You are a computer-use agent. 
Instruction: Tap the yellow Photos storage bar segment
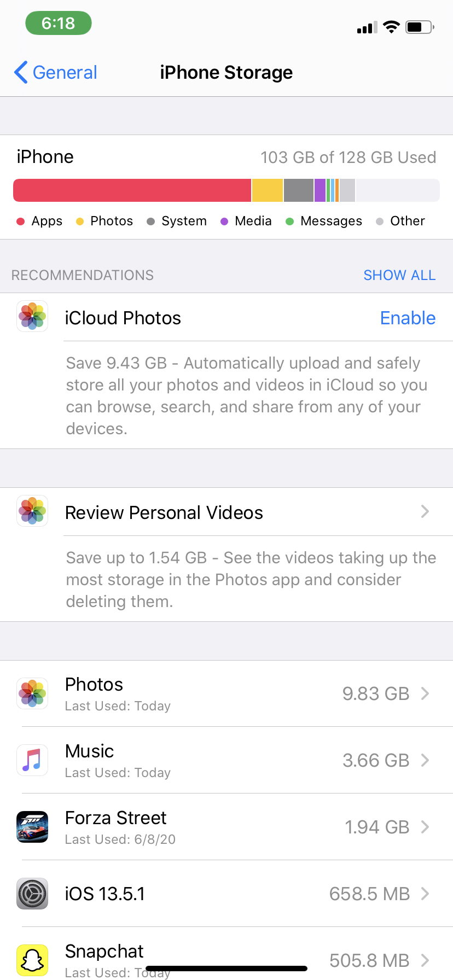268,190
